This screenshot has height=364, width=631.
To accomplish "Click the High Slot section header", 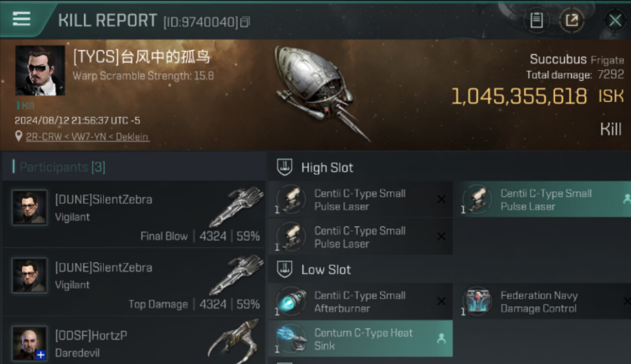I will [x=327, y=168].
